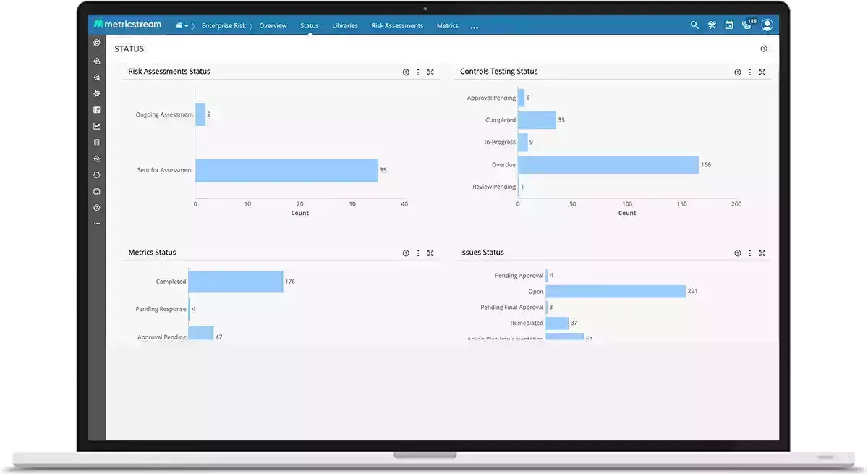Click the 'Issues Status' panel title

(x=482, y=253)
